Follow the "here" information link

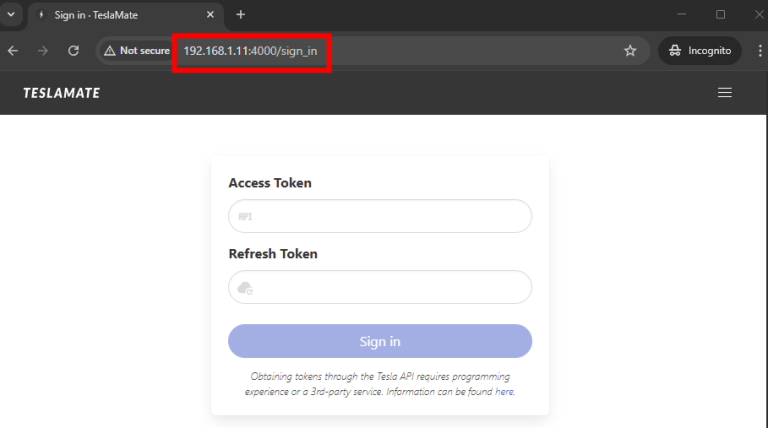tap(504, 393)
